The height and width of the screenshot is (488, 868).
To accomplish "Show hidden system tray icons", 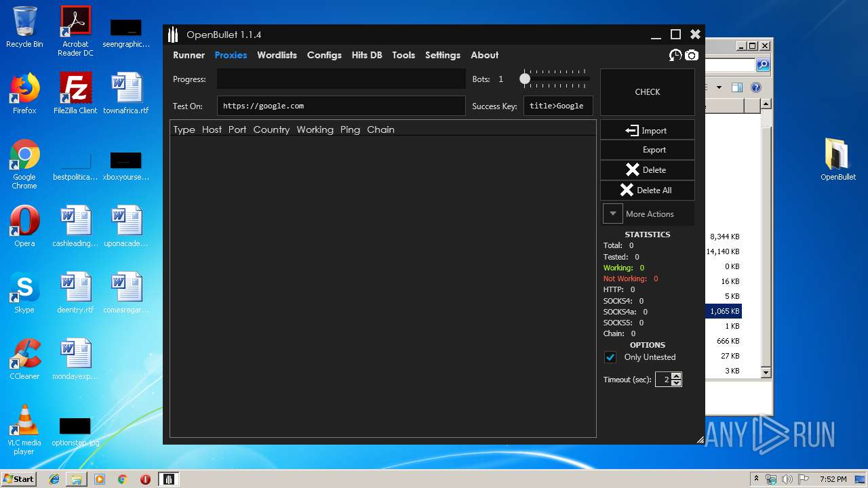I will click(756, 479).
